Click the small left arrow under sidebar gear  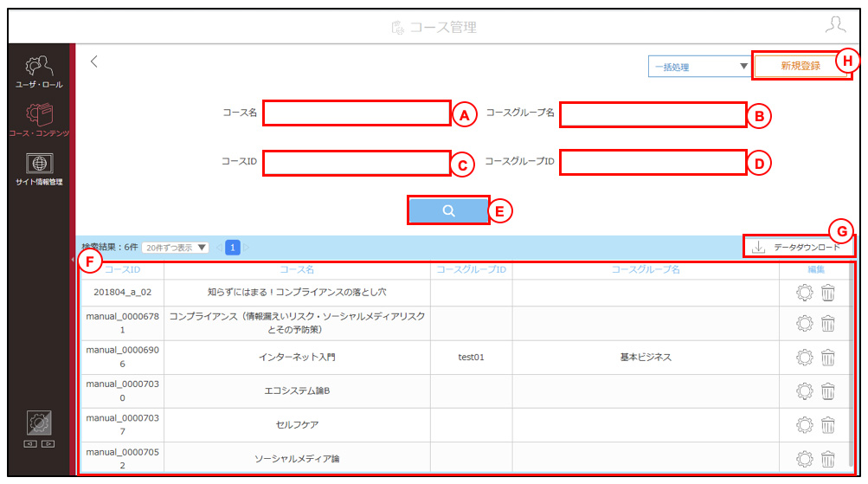tap(30, 444)
